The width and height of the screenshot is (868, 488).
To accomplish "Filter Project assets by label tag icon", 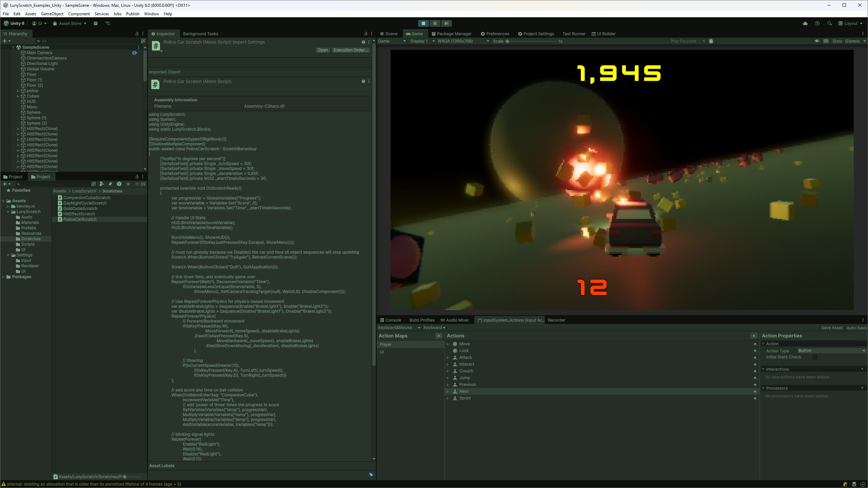I will [110, 184].
